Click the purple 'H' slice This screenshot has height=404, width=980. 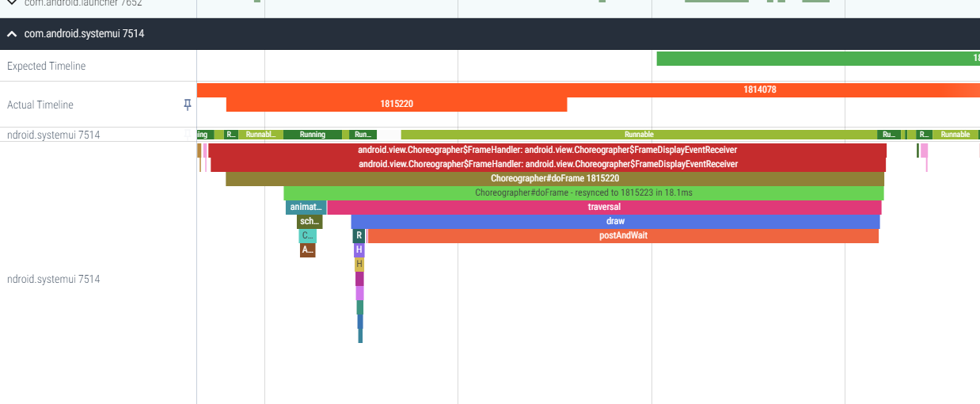point(359,250)
